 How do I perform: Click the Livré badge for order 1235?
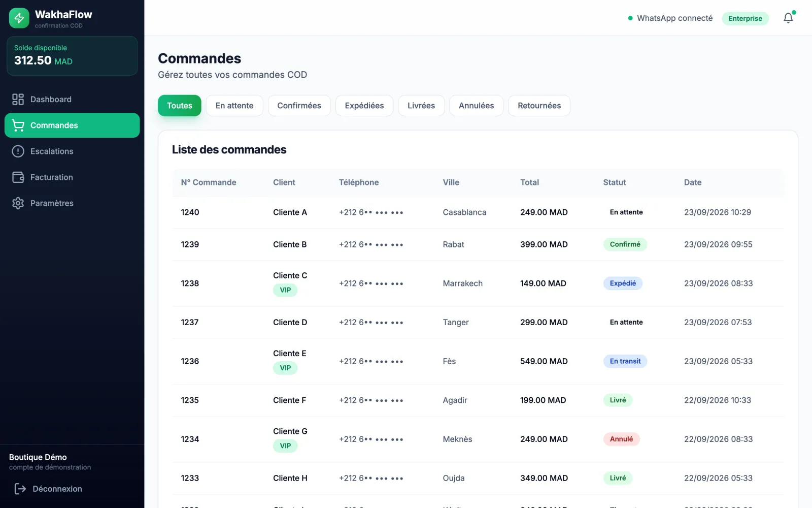click(x=618, y=400)
